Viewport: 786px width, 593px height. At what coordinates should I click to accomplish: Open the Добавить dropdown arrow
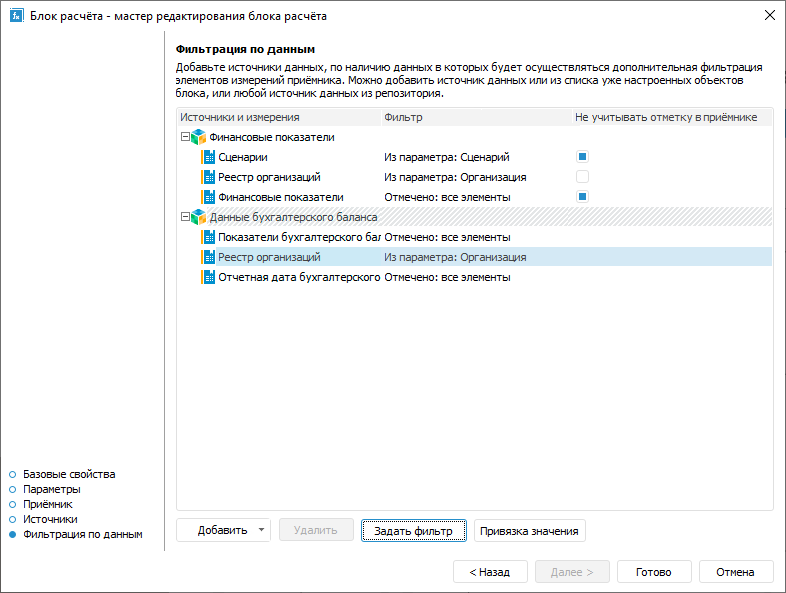click(x=261, y=530)
